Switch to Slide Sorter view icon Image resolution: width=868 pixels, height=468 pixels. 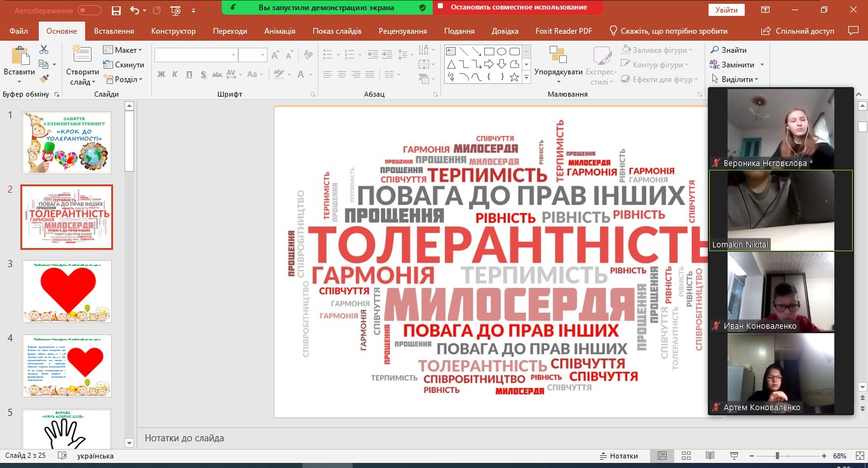point(686,456)
